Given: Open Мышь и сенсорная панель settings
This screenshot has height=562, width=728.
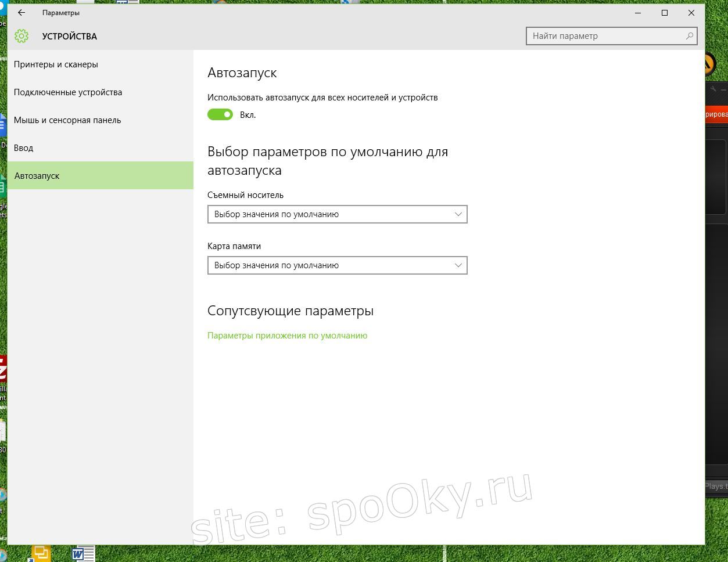Looking at the screenshot, I should pyautogui.click(x=101, y=120).
